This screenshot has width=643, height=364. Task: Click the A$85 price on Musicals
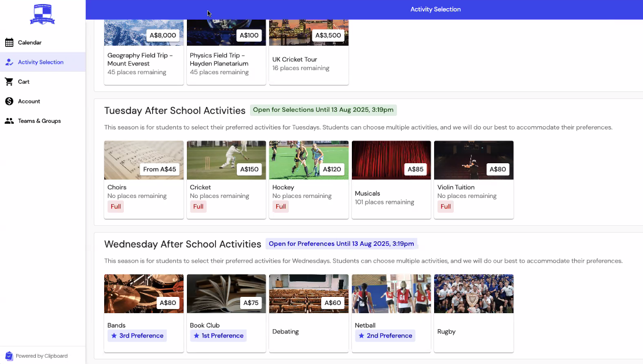416,170
